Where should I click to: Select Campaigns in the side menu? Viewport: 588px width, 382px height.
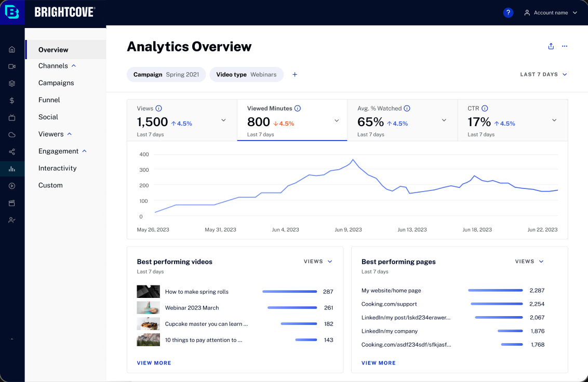[x=56, y=83]
